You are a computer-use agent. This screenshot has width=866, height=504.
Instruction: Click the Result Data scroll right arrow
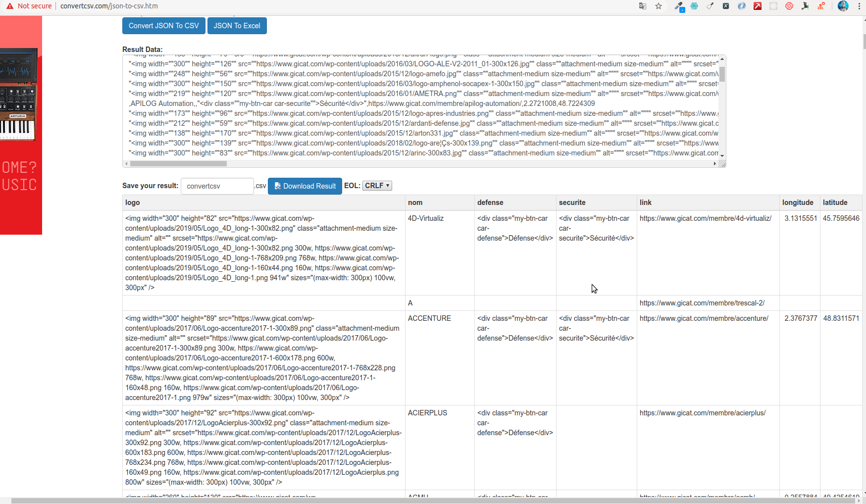pos(714,164)
